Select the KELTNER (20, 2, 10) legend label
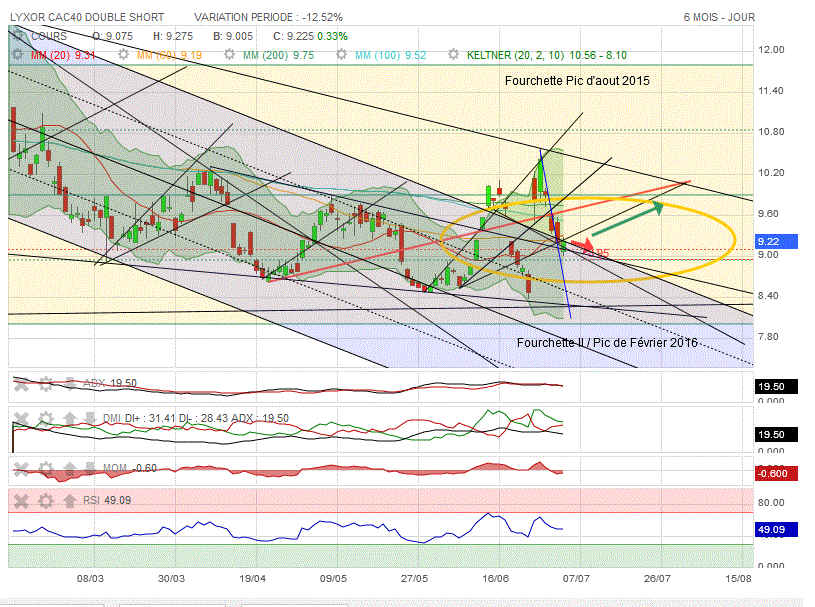815x607 pixels. [x=547, y=55]
